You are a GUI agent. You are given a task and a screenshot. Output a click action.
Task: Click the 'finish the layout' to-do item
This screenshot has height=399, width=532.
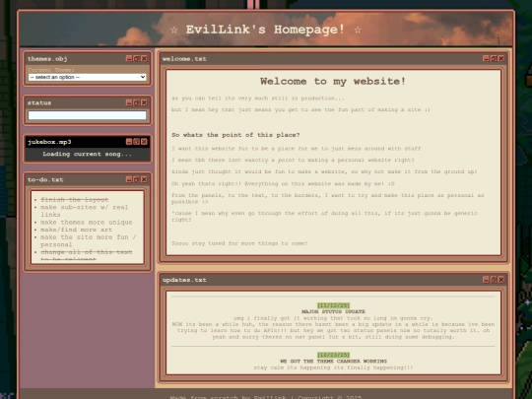click(x=74, y=199)
